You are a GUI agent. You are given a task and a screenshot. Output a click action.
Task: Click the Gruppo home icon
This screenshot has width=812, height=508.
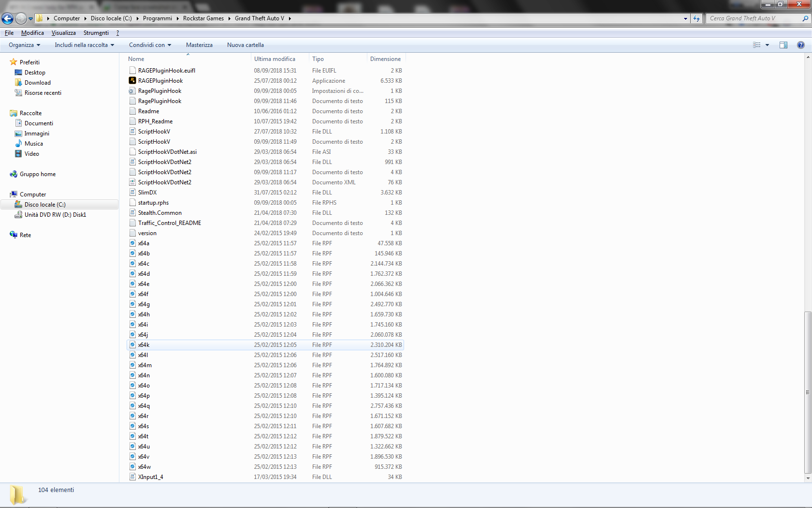pyautogui.click(x=14, y=174)
